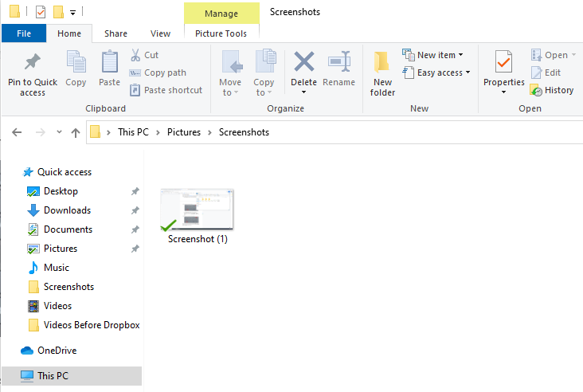Create a New folder from the ribbon
Viewport: 583px width, 392px height.
pyautogui.click(x=382, y=74)
